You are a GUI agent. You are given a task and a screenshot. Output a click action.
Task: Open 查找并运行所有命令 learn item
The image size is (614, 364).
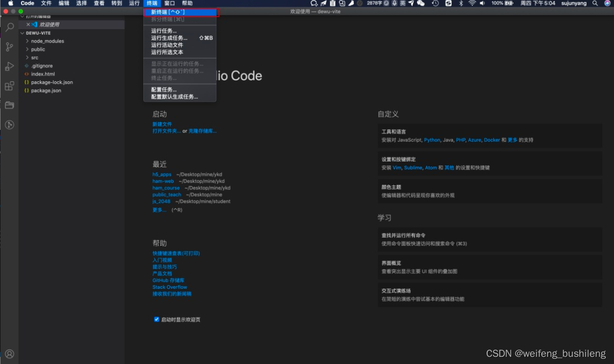[x=490, y=239]
